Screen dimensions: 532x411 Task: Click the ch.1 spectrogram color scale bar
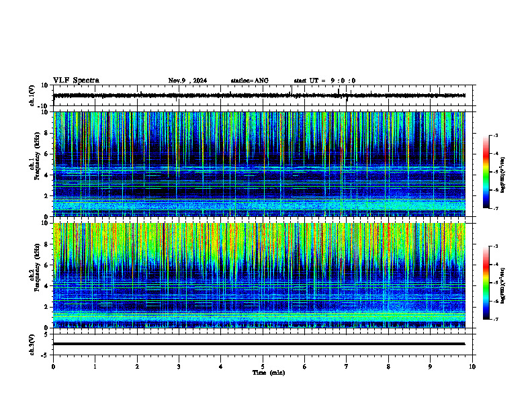[486, 172]
